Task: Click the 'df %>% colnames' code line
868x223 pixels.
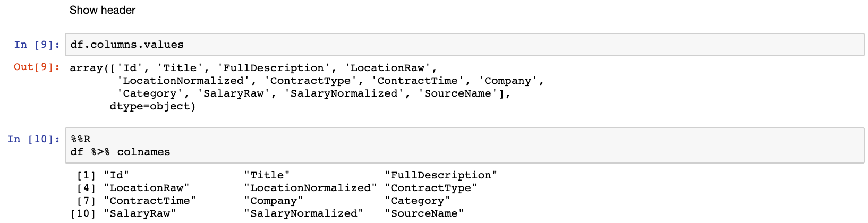Action: [x=120, y=152]
